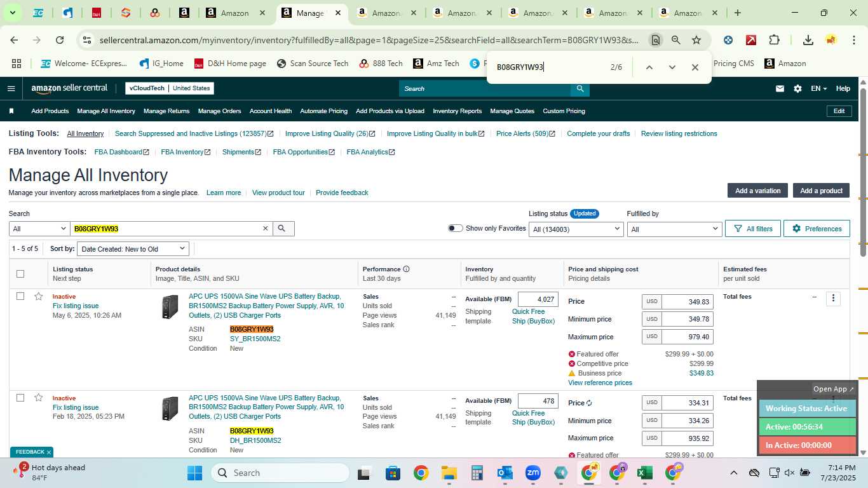Click refresh icon next to Price 334.31

pyautogui.click(x=589, y=403)
